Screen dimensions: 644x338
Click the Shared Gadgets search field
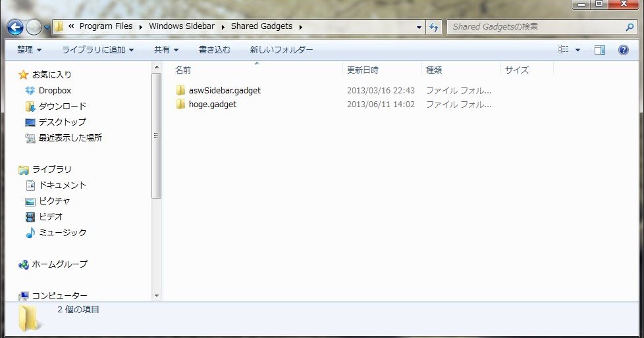click(543, 27)
